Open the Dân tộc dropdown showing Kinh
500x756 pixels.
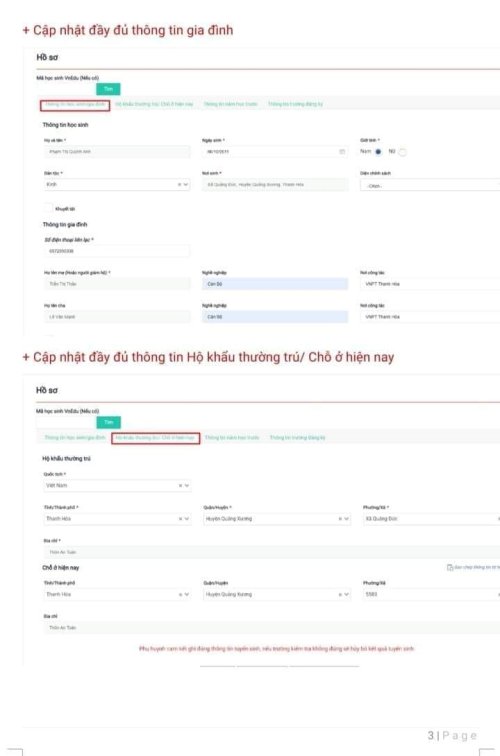(x=117, y=185)
